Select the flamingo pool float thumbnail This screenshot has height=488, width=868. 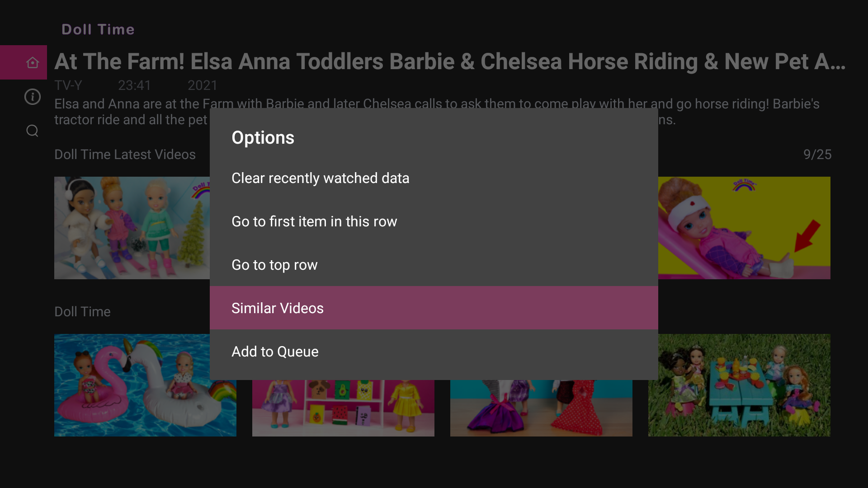pos(145,385)
